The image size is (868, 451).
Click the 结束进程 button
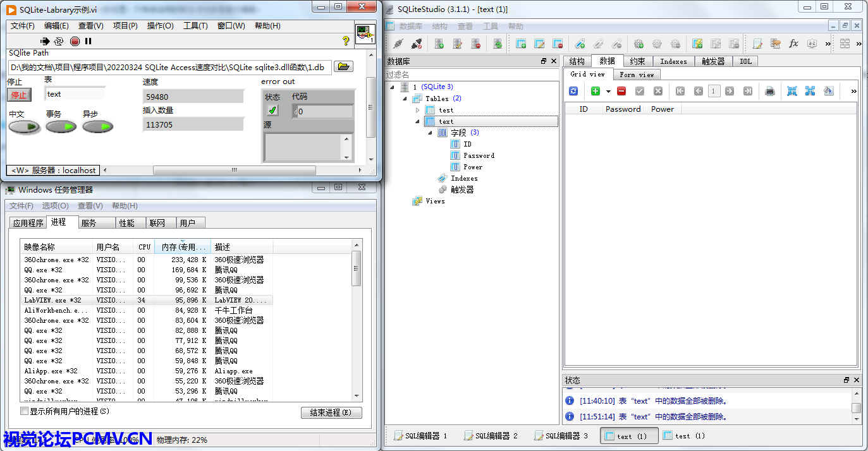tap(331, 412)
